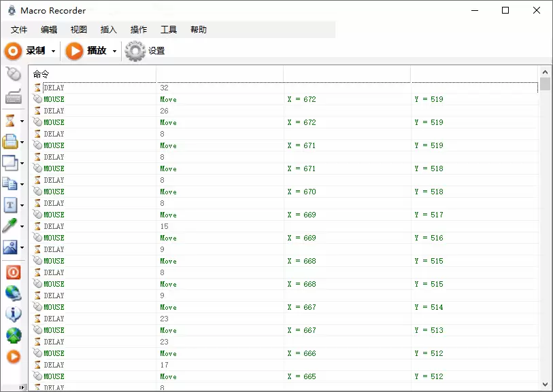Expand the eyedropper dropdown arrow
Screen dimensions: 553x392
coord(22,226)
